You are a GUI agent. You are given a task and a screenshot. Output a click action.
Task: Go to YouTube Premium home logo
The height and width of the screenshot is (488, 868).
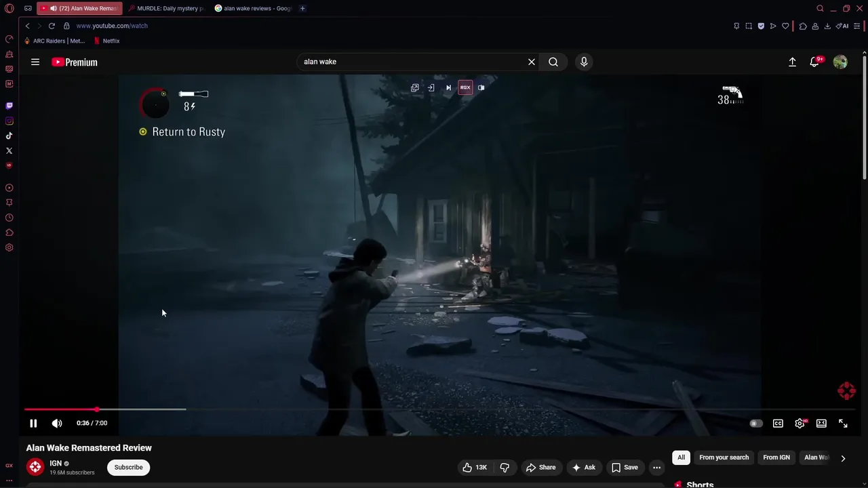pyautogui.click(x=75, y=62)
